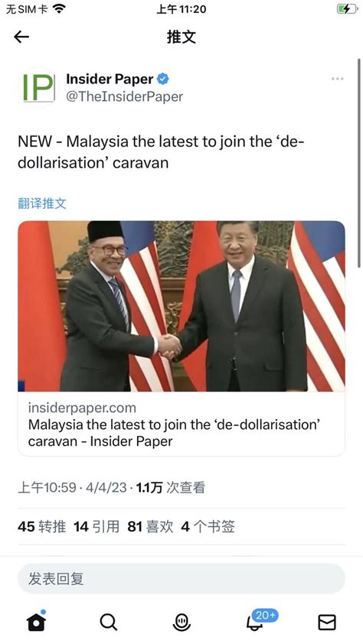
Task: Tap the battery charging status icon
Action: (347, 9)
